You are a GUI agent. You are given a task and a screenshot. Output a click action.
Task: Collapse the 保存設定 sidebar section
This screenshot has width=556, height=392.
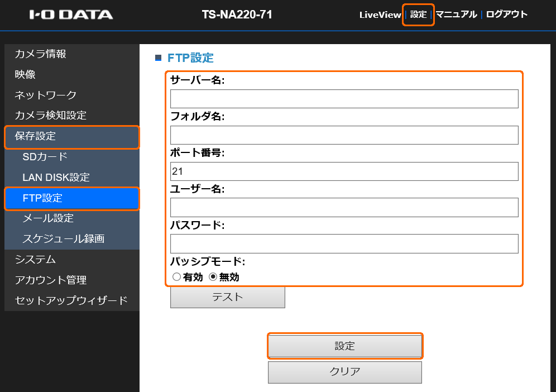pos(72,136)
